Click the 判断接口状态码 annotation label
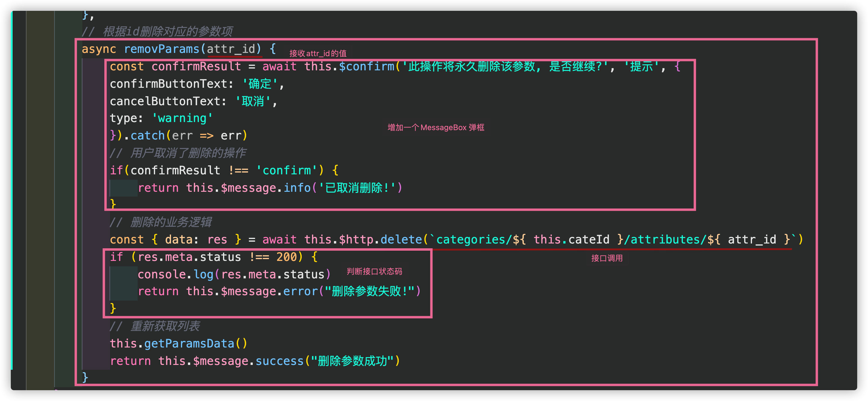868x401 pixels. click(x=374, y=271)
